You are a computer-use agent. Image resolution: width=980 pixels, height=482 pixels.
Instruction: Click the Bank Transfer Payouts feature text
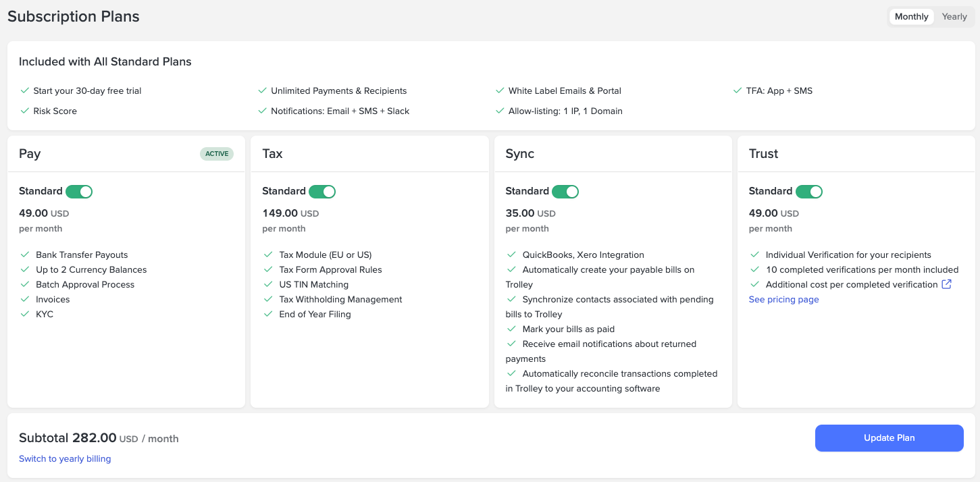click(82, 255)
